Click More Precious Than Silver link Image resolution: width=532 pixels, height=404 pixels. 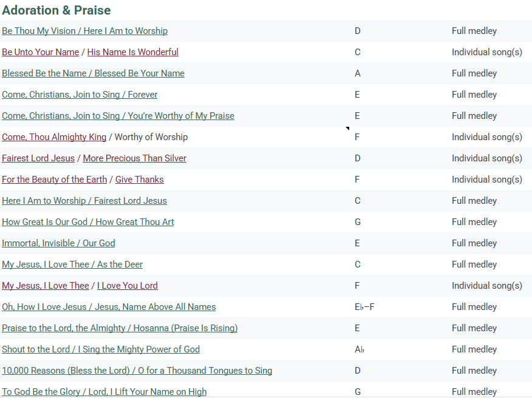click(134, 158)
